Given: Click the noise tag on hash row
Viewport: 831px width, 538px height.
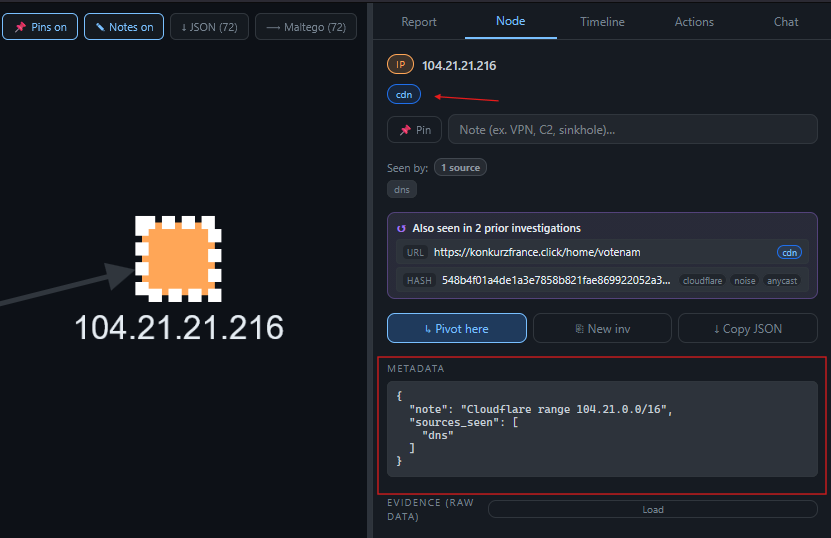Looking at the screenshot, I should coord(745,281).
